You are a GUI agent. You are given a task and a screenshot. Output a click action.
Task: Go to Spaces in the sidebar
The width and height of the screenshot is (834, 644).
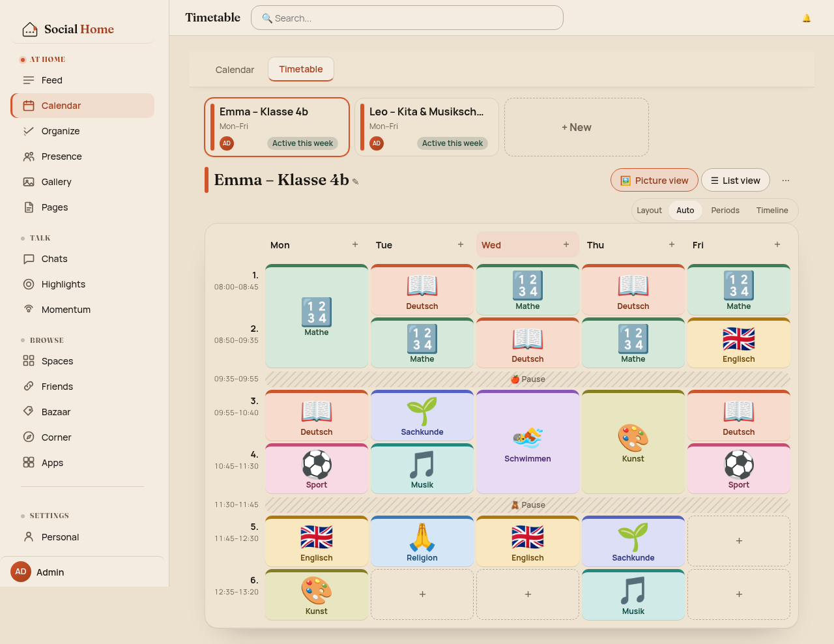tap(83, 361)
